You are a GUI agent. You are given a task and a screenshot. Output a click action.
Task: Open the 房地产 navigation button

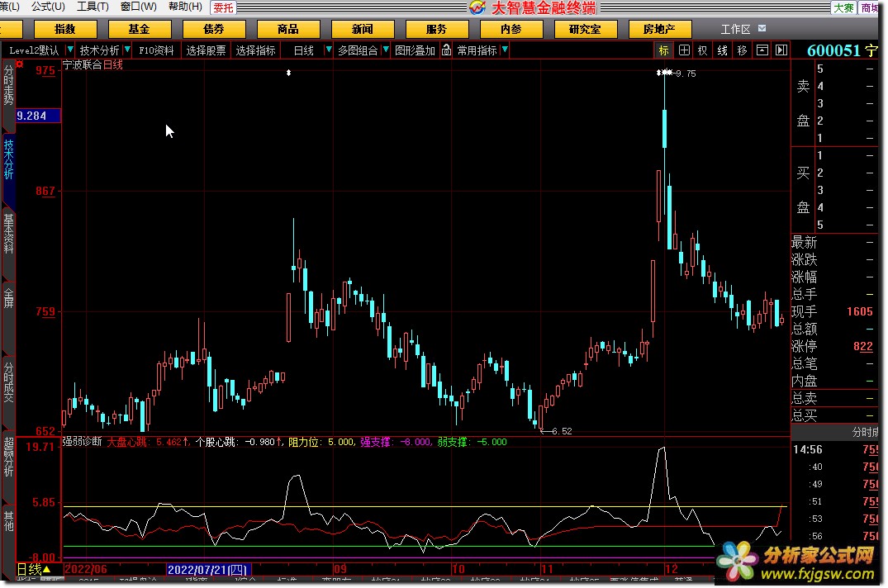coord(659,29)
